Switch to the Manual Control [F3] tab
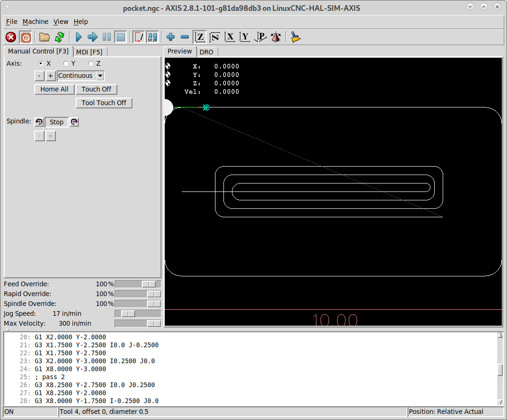Viewport: 507px width, 420px height. tap(38, 52)
